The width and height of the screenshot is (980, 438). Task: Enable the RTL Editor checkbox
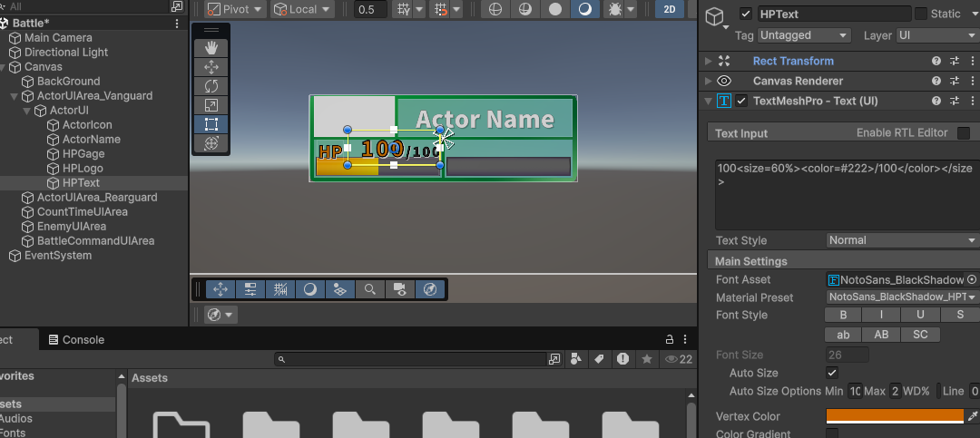(964, 133)
